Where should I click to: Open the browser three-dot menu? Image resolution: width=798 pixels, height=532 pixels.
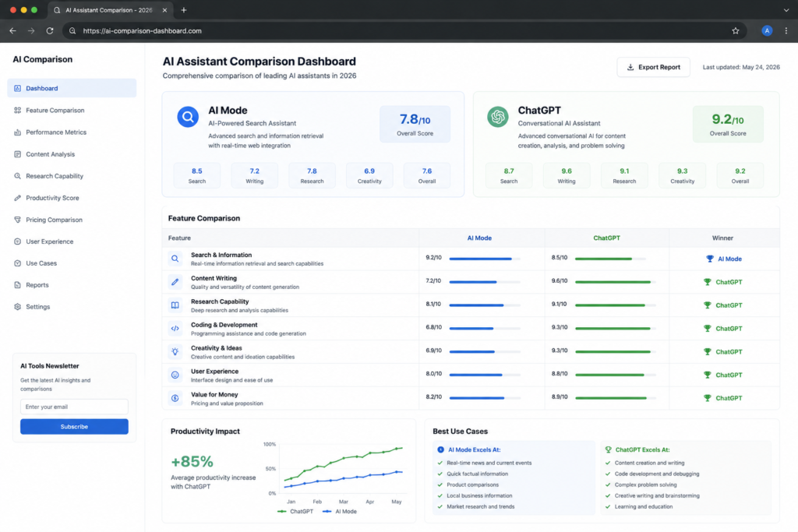click(786, 31)
